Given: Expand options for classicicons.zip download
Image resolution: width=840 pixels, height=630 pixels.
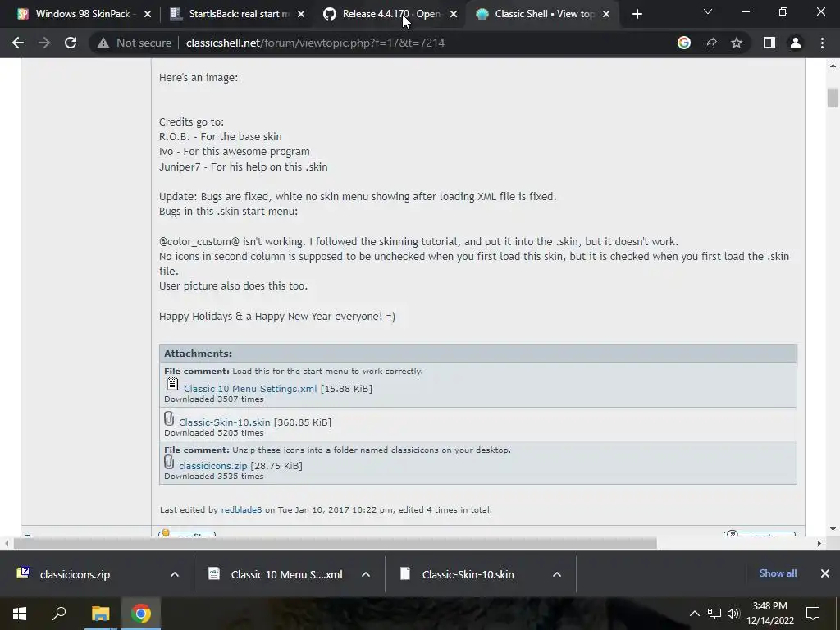Looking at the screenshot, I should [x=175, y=574].
